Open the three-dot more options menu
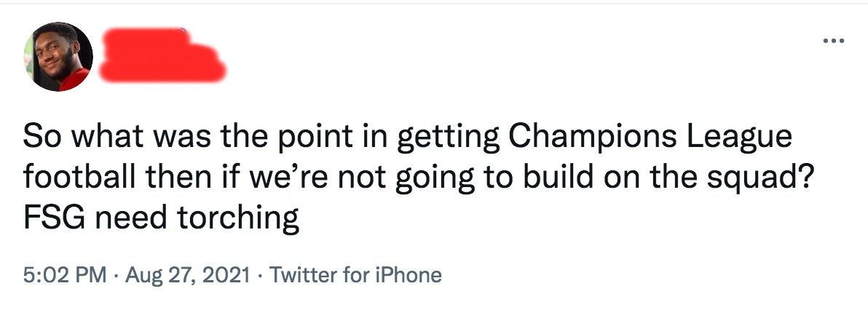The width and height of the screenshot is (868, 310). pos(833,41)
